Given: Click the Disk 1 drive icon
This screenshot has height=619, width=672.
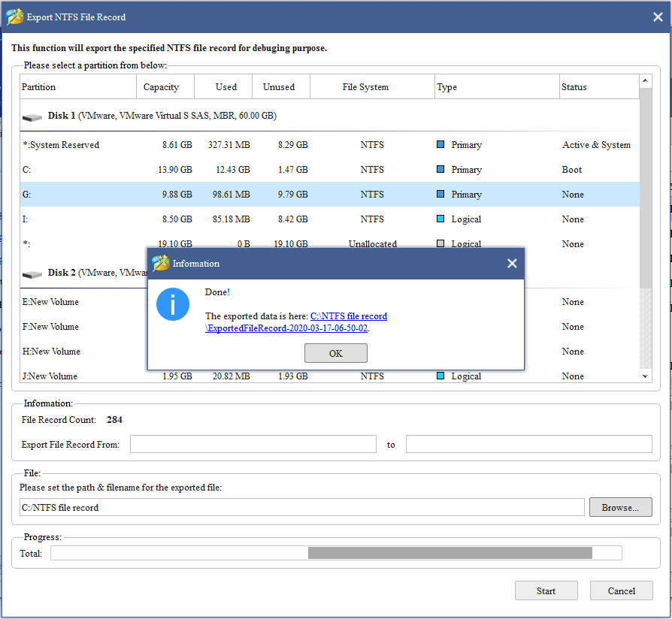Looking at the screenshot, I should coord(32,116).
